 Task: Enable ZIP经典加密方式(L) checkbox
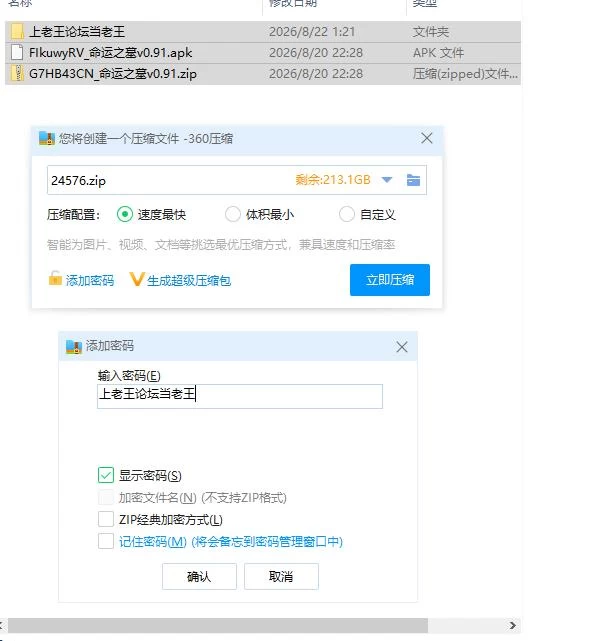pos(106,519)
